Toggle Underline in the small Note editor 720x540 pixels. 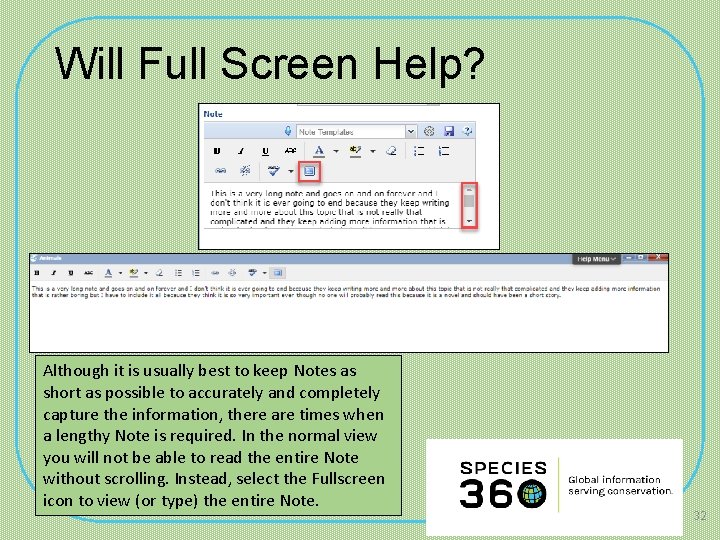point(265,151)
